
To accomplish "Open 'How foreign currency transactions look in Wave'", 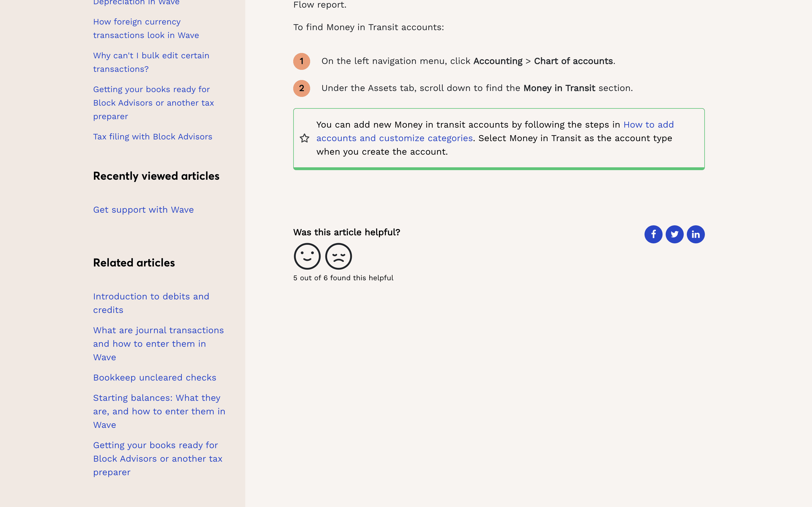I will click(146, 28).
